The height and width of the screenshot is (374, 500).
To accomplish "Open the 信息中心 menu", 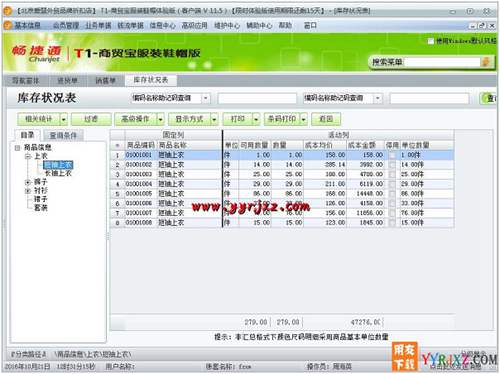I will 162,26.
